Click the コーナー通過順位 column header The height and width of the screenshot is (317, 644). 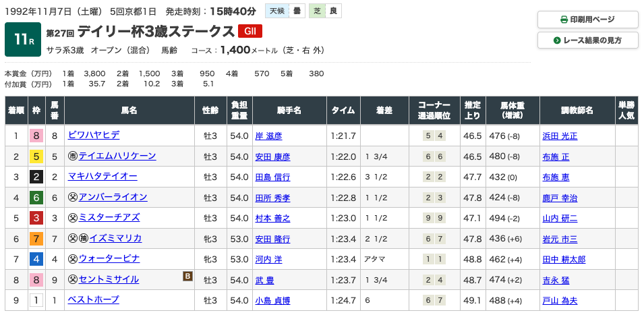(434, 111)
